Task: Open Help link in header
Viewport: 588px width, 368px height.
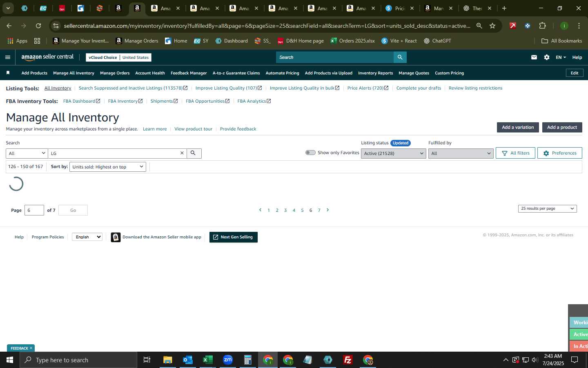Action: click(x=577, y=57)
